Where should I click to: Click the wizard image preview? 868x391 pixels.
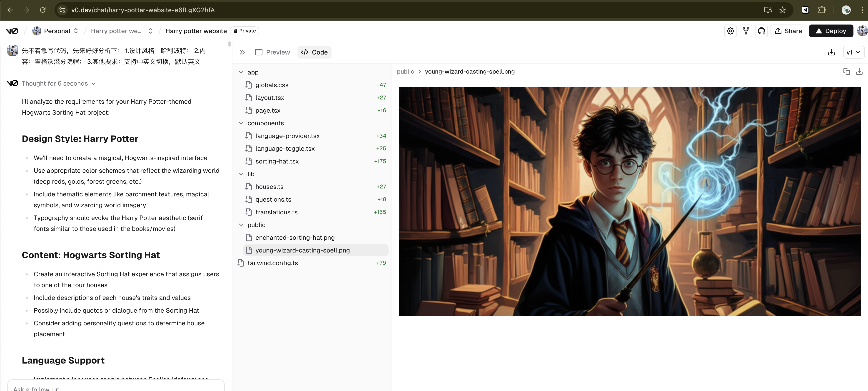point(629,201)
